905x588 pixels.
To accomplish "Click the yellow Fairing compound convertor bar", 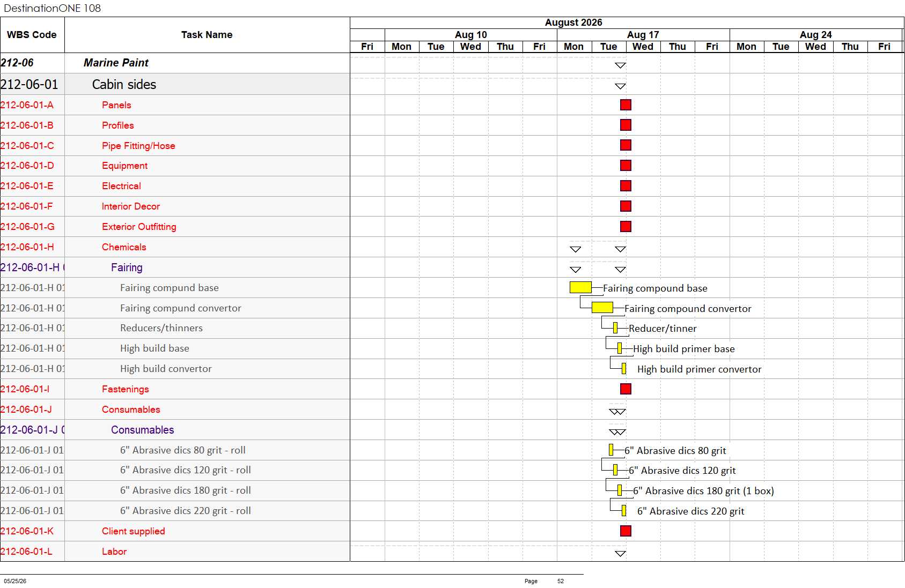I will point(602,308).
